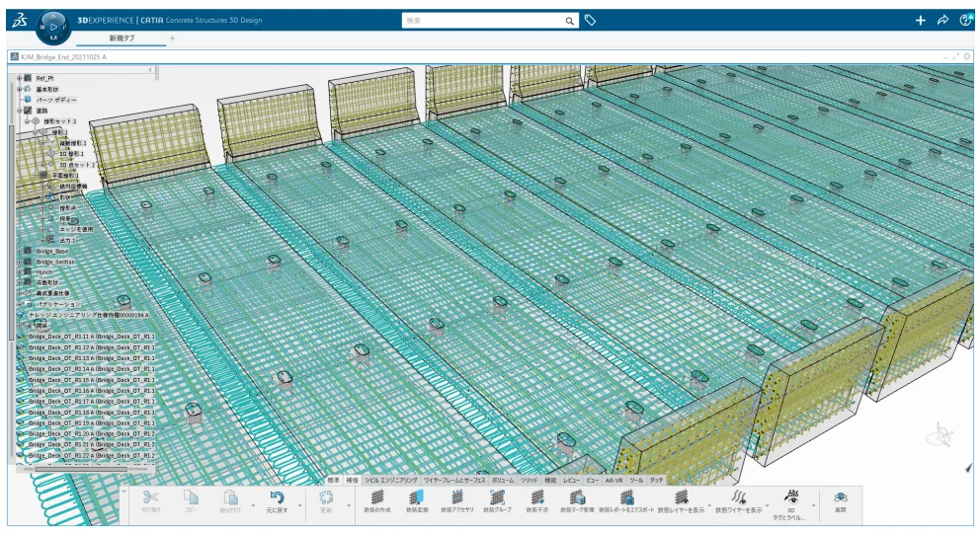Expand the Bridge_Base tree node
The width and height of the screenshot is (980, 534).
(18, 251)
